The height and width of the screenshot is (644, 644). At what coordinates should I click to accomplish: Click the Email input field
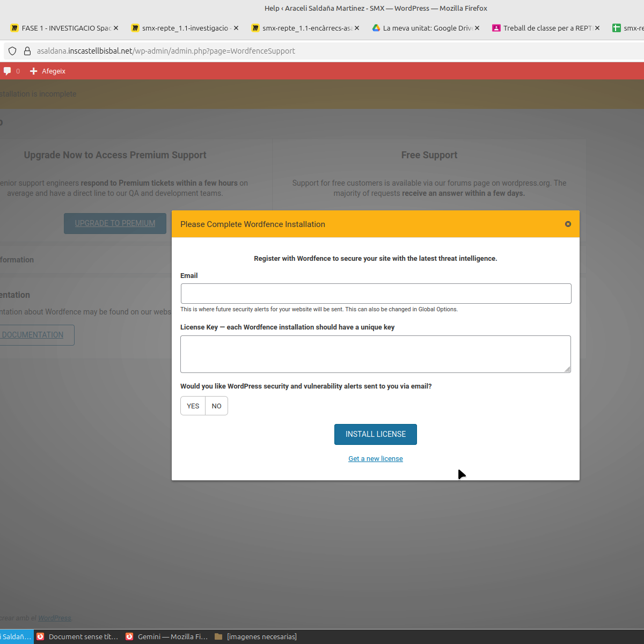click(x=376, y=294)
